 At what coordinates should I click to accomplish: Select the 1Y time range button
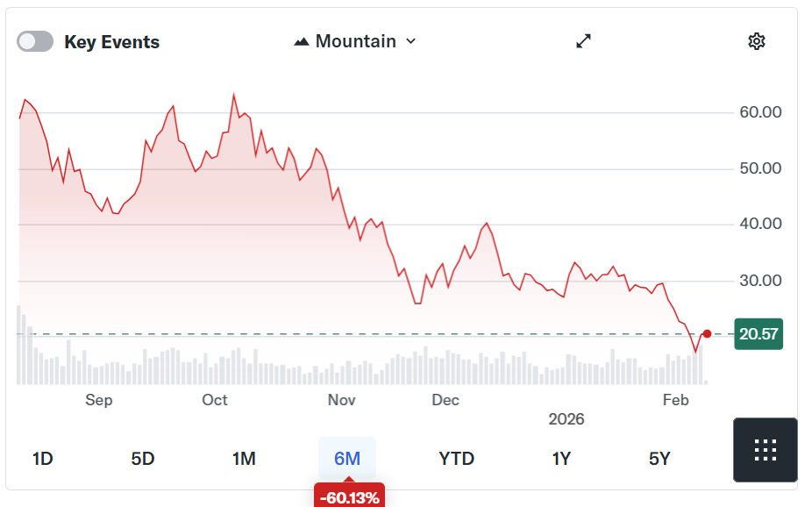click(561, 458)
